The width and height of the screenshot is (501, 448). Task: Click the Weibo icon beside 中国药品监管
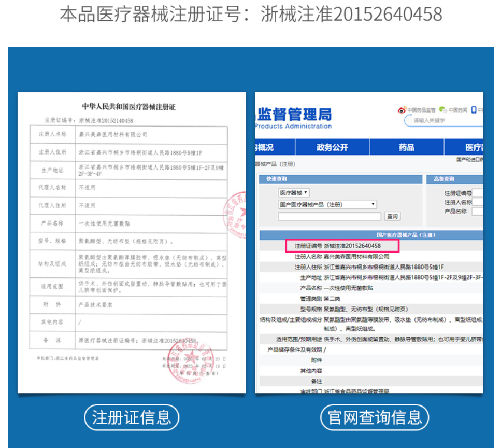click(x=402, y=110)
